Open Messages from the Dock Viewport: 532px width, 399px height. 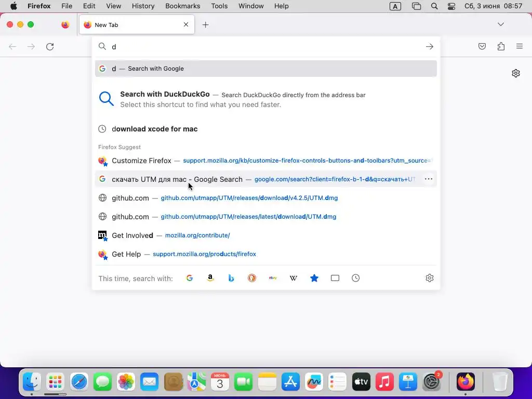coord(102,382)
